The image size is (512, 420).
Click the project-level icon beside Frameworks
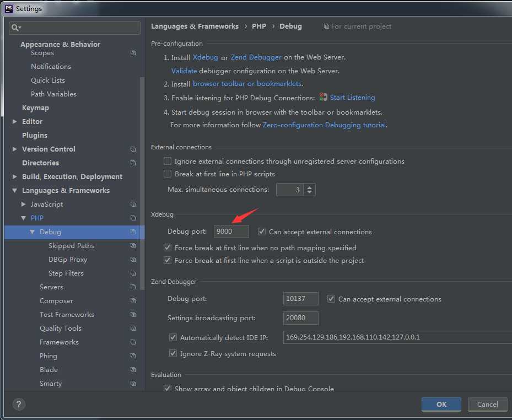pyautogui.click(x=133, y=342)
